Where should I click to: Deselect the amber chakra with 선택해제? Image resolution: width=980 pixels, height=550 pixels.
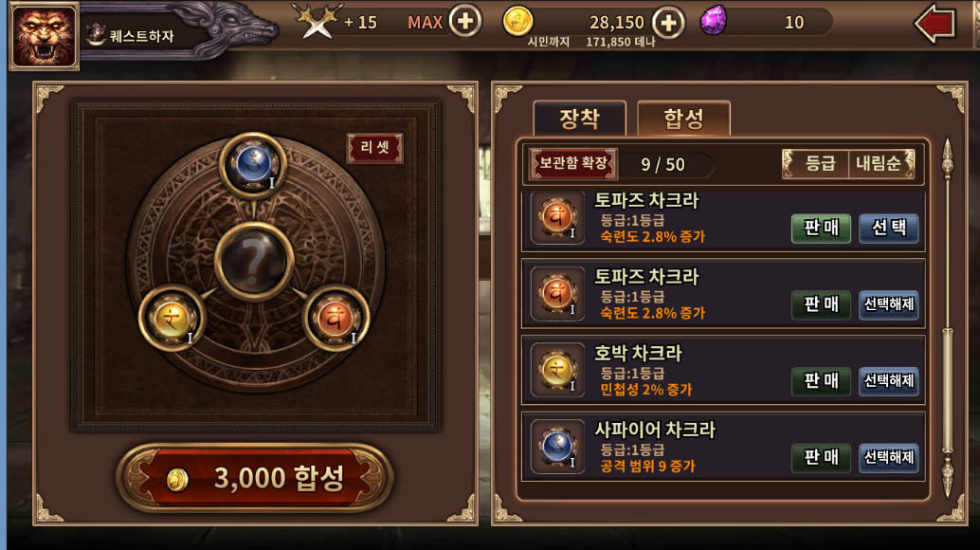coord(888,380)
